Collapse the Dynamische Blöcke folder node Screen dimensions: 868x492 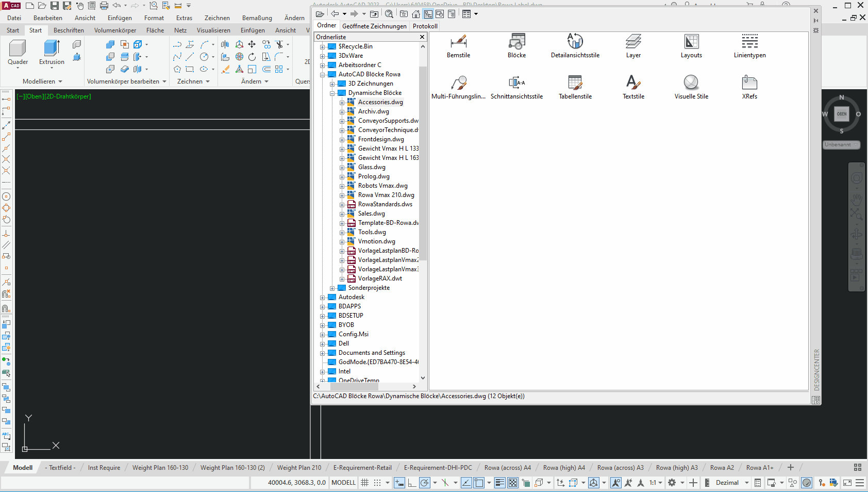pyautogui.click(x=332, y=93)
